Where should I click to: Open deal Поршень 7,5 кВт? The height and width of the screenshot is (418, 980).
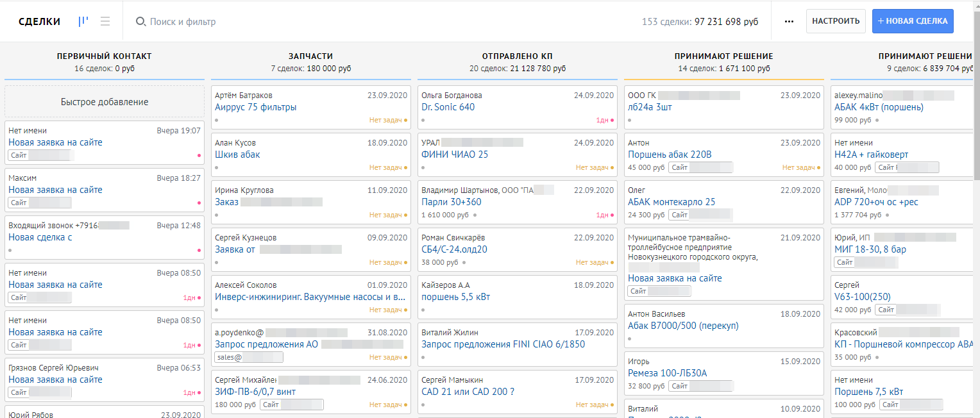pos(869,392)
